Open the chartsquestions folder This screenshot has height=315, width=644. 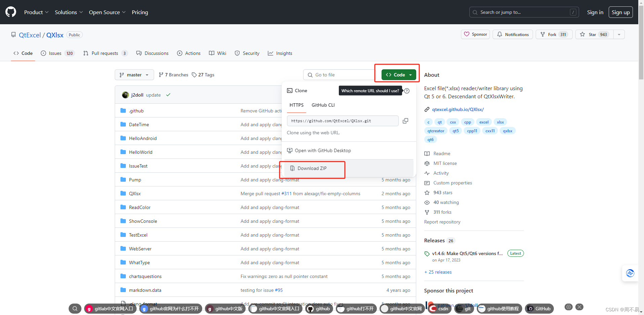coord(145,276)
